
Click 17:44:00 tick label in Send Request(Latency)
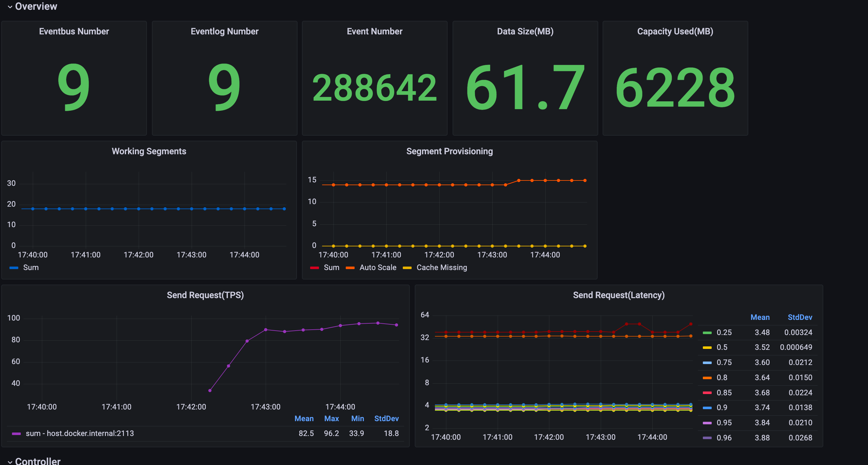[652, 437]
